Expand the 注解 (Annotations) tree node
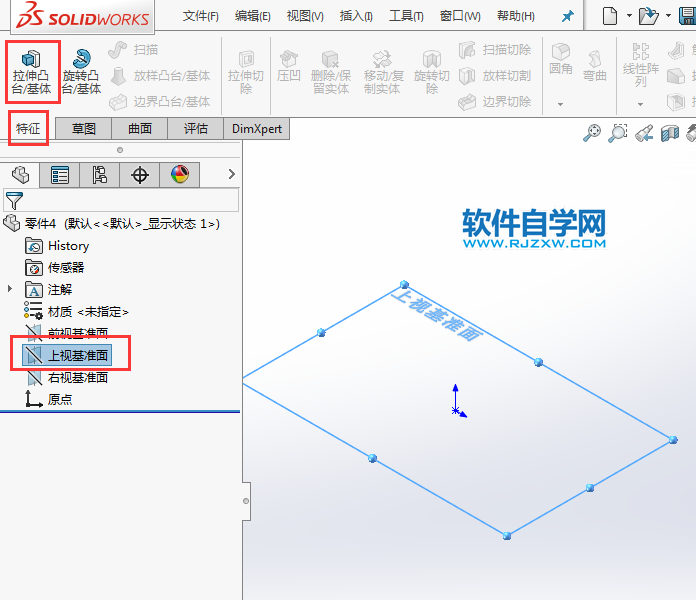Viewport: 696px width, 600px height. click(10, 289)
